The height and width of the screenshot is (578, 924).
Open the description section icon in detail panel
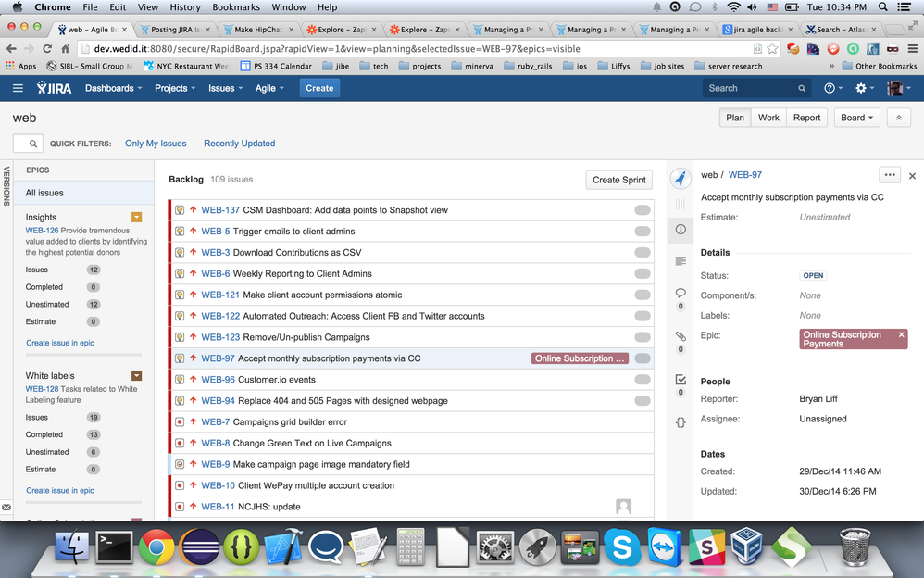click(x=681, y=261)
